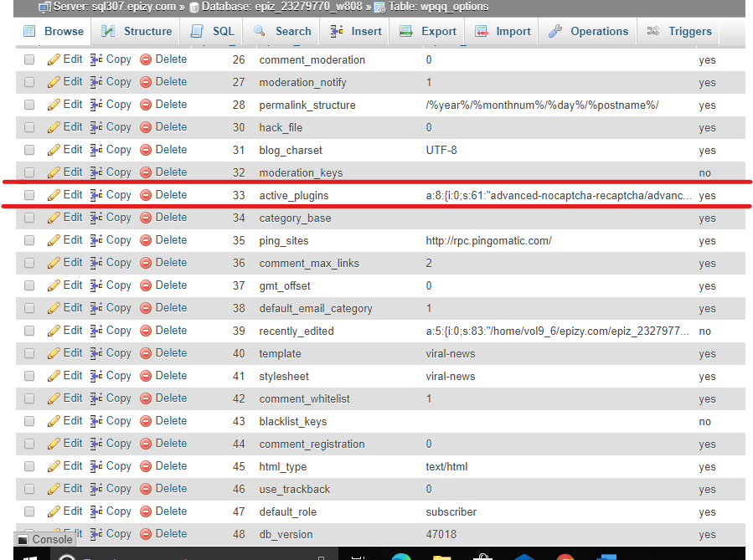Click option_id 33 cell
Viewport: 753px width, 560px height.
click(x=239, y=195)
